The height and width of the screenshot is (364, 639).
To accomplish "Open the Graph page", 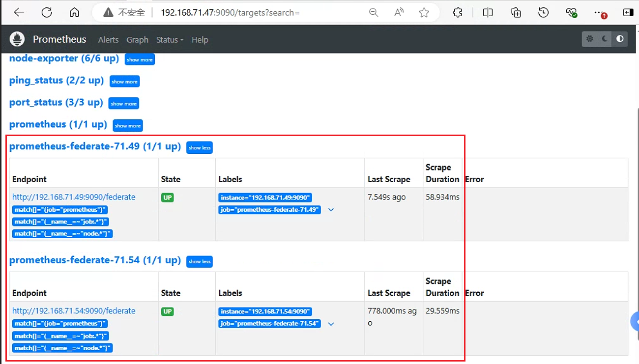I will click(x=137, y=40).
